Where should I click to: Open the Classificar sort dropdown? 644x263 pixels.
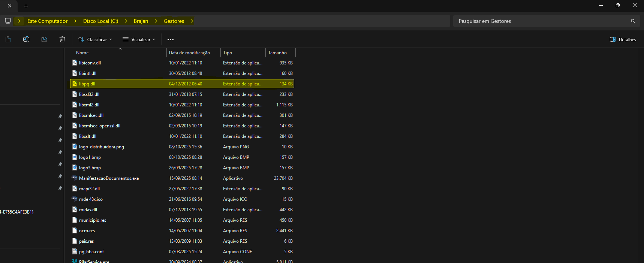click(x=95, y=39)
